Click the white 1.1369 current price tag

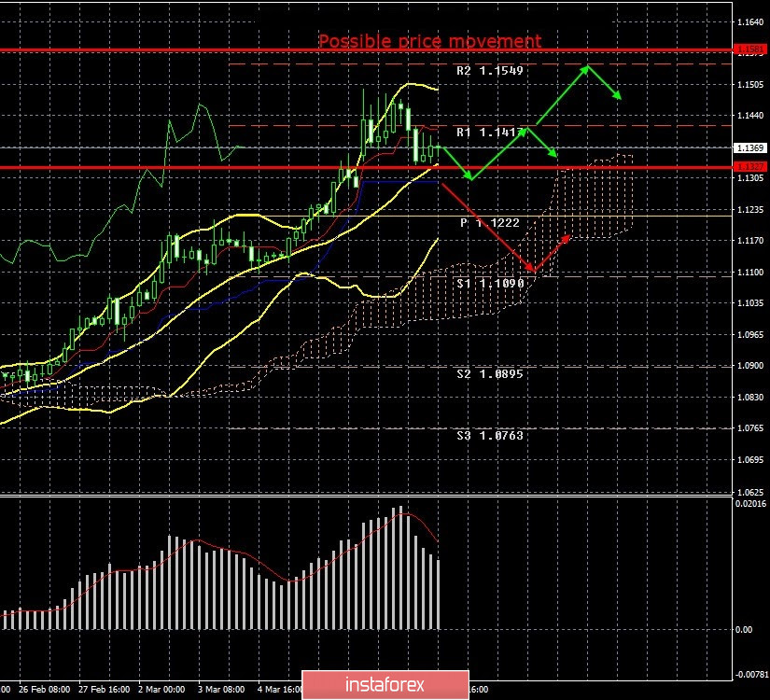click(749, 147)
